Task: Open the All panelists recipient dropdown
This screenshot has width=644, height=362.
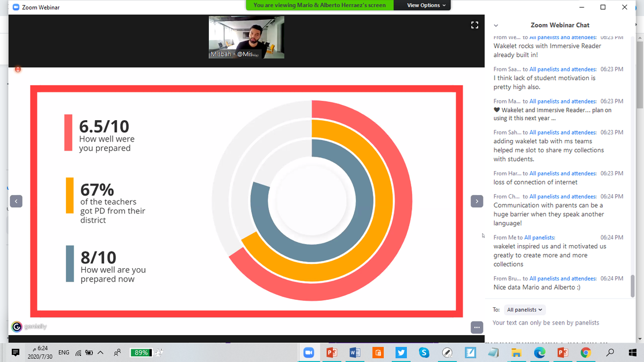Action: (x=525, y=309)
